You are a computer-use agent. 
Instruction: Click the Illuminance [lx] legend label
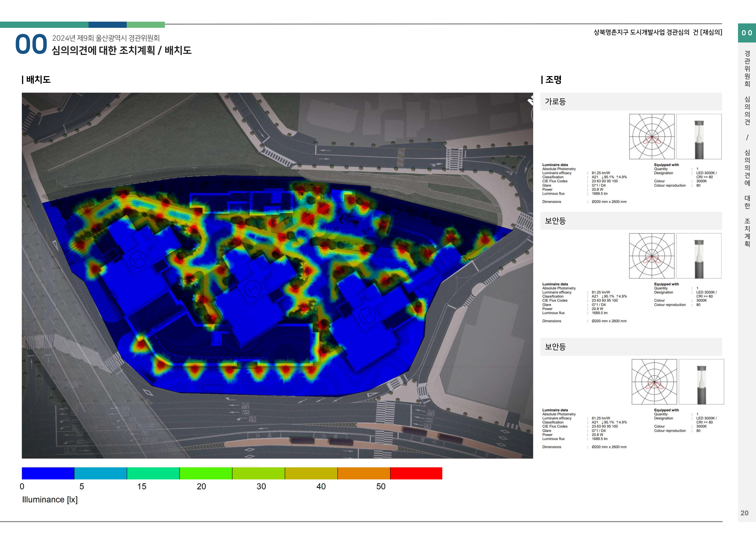[50, 499]
